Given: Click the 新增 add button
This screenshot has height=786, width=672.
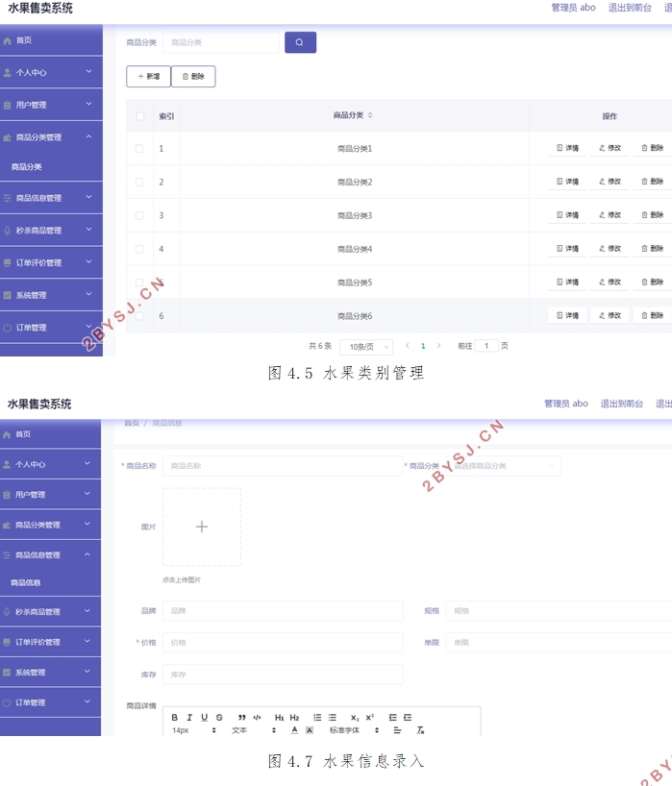Looking at the screenshot, I should [x=148, y=76].
